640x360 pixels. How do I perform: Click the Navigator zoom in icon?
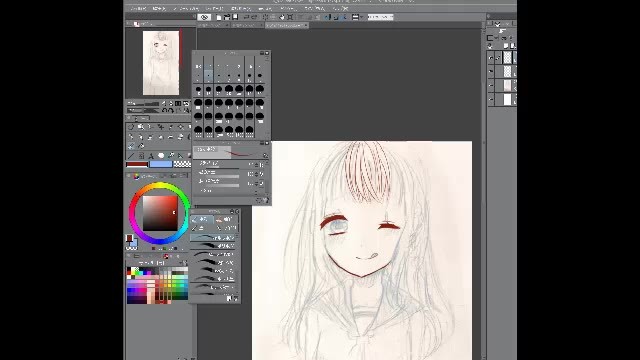click(171, 104)
